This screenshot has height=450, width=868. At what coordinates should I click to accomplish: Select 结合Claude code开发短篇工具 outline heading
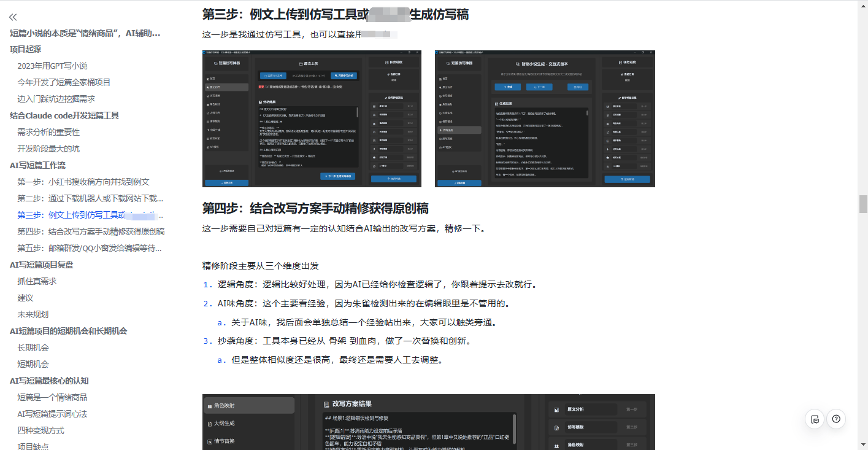[x=64, y=115]
